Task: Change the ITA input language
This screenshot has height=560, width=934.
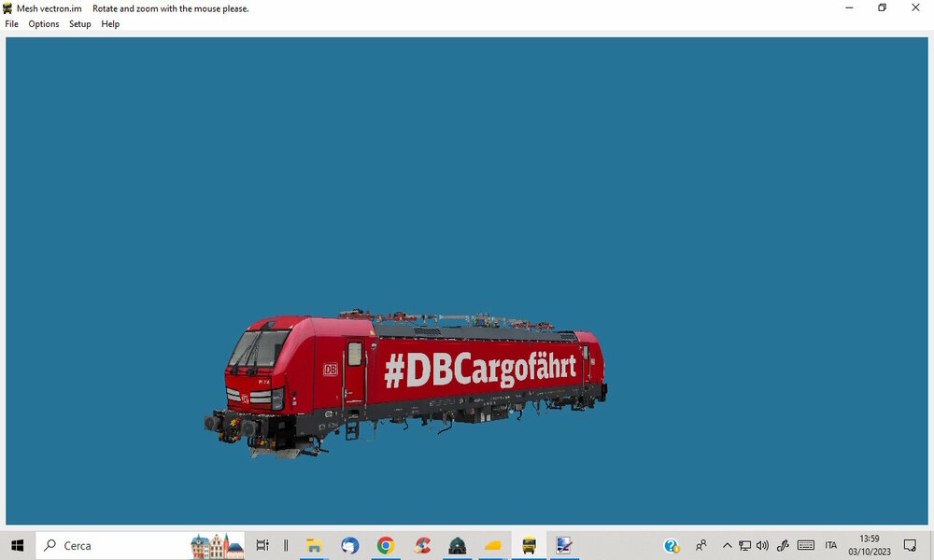Action: (831, 545)
